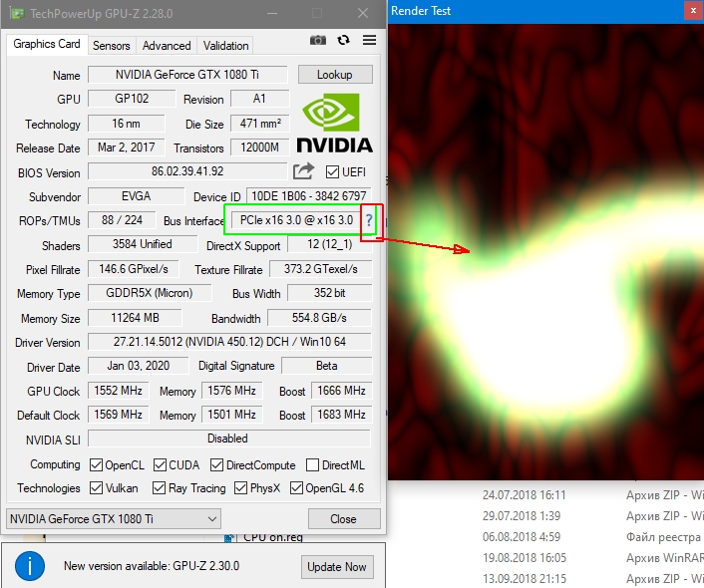The image size is (704, 588).
Task: Click the Die Size field 471 mm²
Action: coord(259,124)
